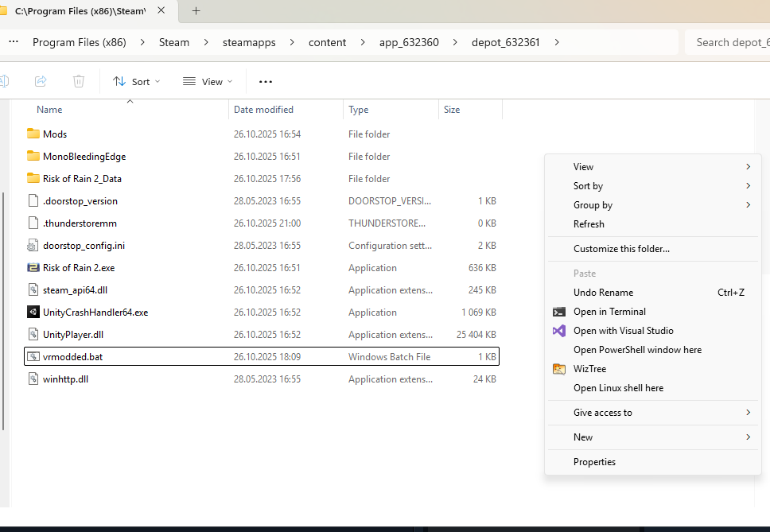The image size is (770, 532).
Task: Add a new tab with the plus button
Action: point(196,11)
